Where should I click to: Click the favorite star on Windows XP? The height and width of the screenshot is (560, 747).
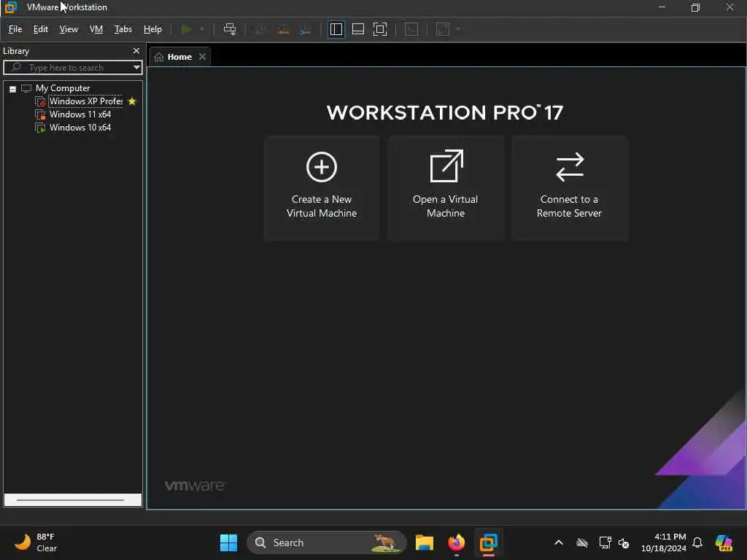[132, 101]
